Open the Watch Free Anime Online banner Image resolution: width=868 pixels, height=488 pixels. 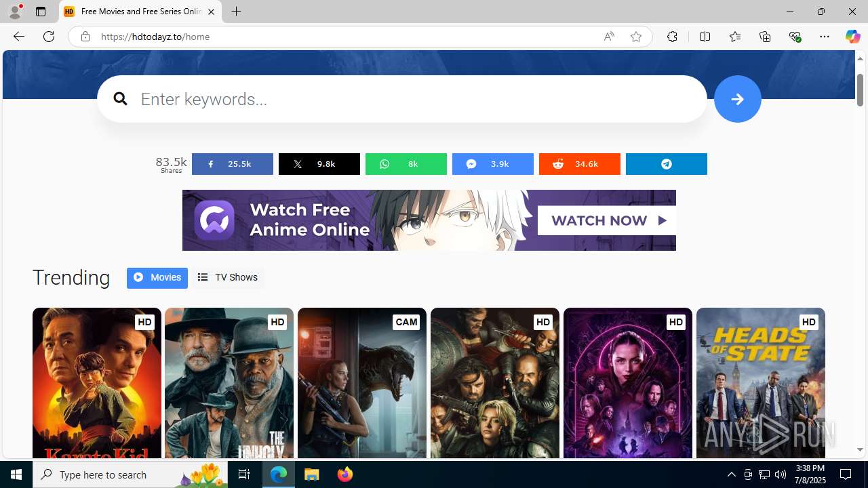click(x=429, y=220)
